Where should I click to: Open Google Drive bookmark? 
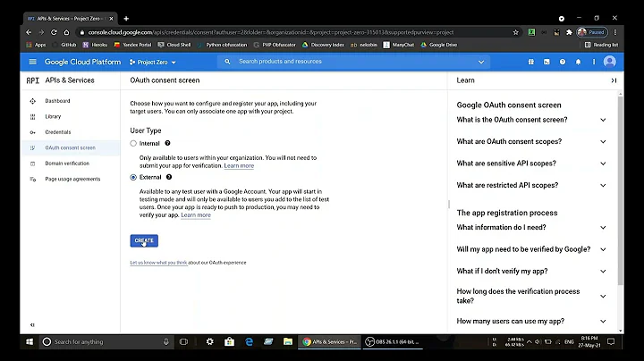[x=439, y=45]
